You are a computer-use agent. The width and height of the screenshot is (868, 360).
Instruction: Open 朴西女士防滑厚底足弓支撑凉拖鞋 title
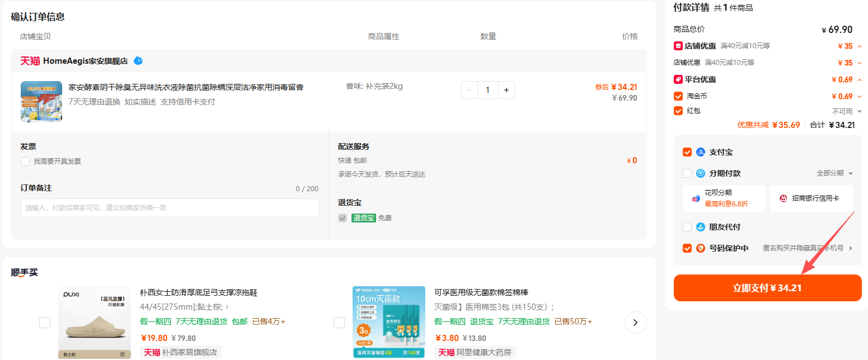pyautogui.click(x=199, y=292)
